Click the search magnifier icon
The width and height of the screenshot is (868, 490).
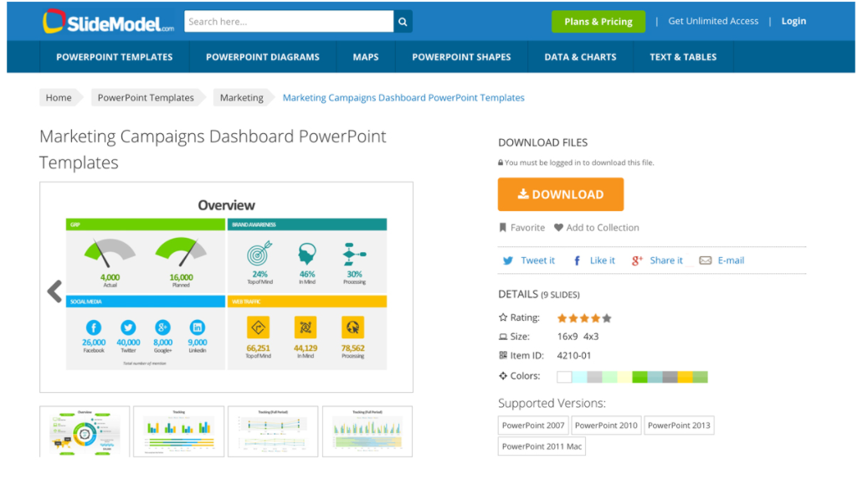[x=403, y=22]
